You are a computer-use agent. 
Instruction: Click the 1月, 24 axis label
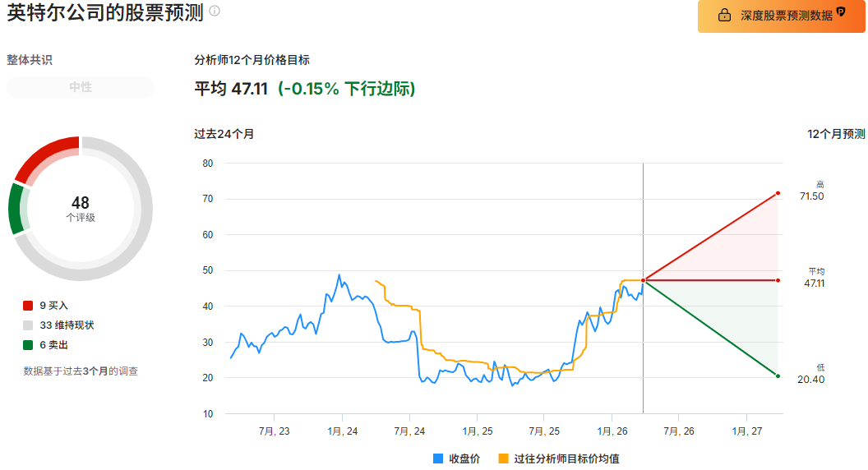pos(342,431)
